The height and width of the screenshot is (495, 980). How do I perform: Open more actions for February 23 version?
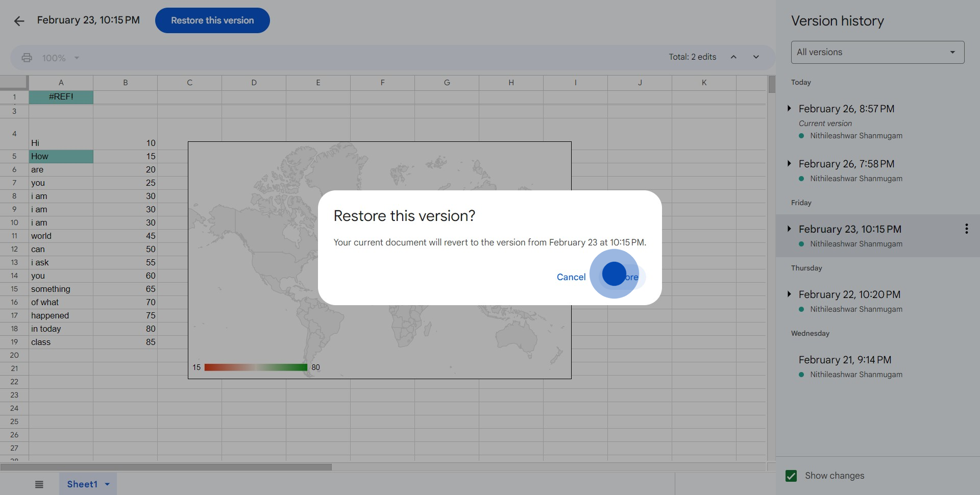[966, 229]
